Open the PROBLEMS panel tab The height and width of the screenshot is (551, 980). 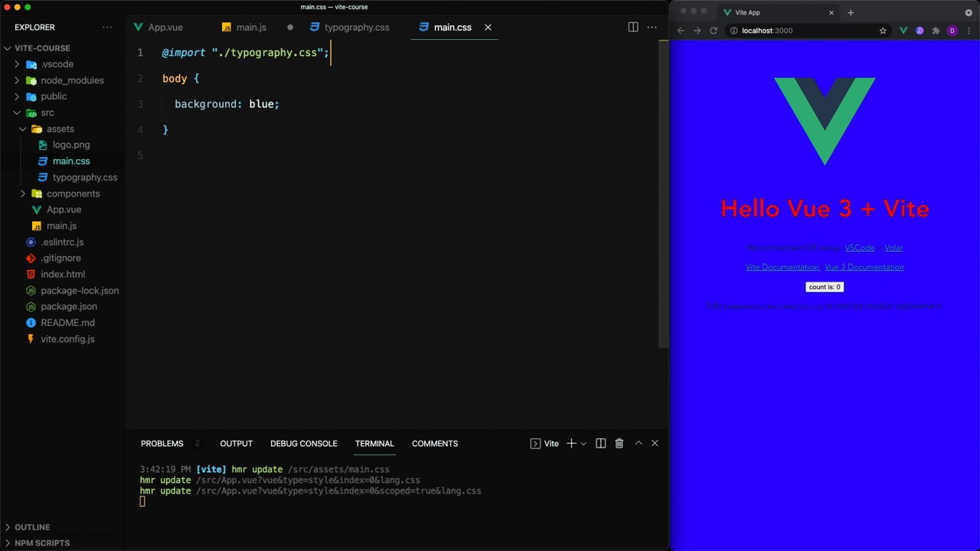[x=162, y=444]
